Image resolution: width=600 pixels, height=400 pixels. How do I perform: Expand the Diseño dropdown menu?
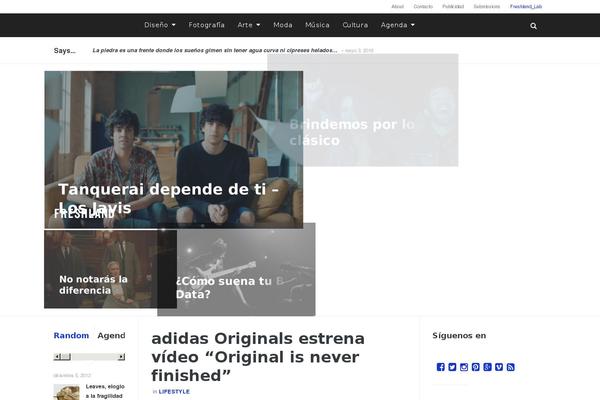pos(160,25)
